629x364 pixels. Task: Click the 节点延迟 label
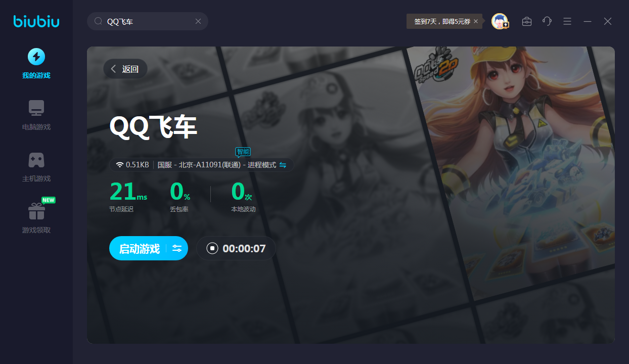121,209
